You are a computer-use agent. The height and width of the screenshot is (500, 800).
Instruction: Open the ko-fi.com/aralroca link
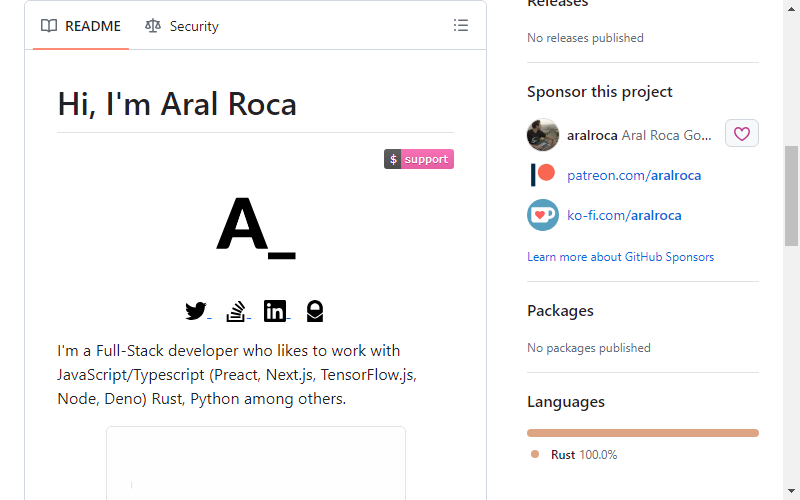pyautogui.click(x=624, y=215)
